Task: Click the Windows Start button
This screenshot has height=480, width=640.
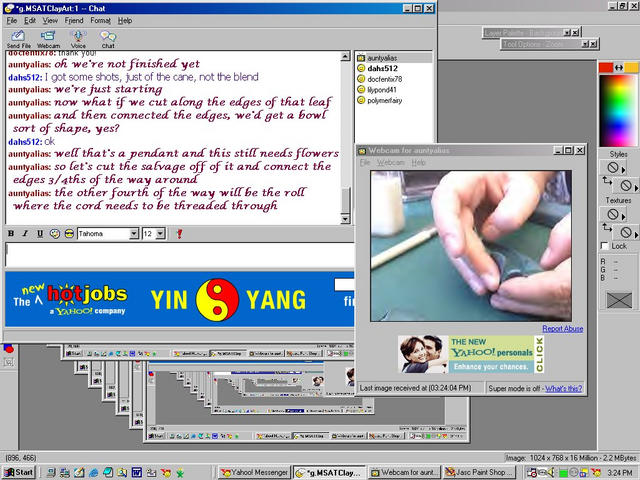Action: coord(19,473)
